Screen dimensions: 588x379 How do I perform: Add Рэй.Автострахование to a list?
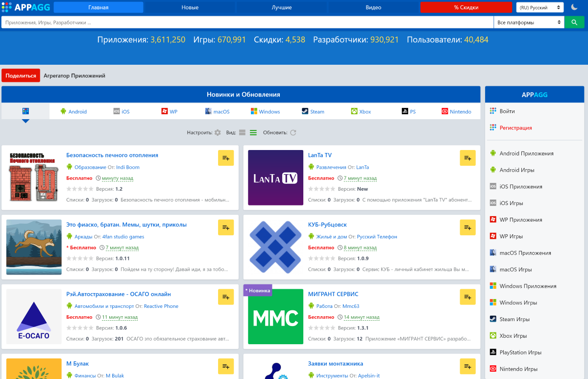[x=226, y=297]
